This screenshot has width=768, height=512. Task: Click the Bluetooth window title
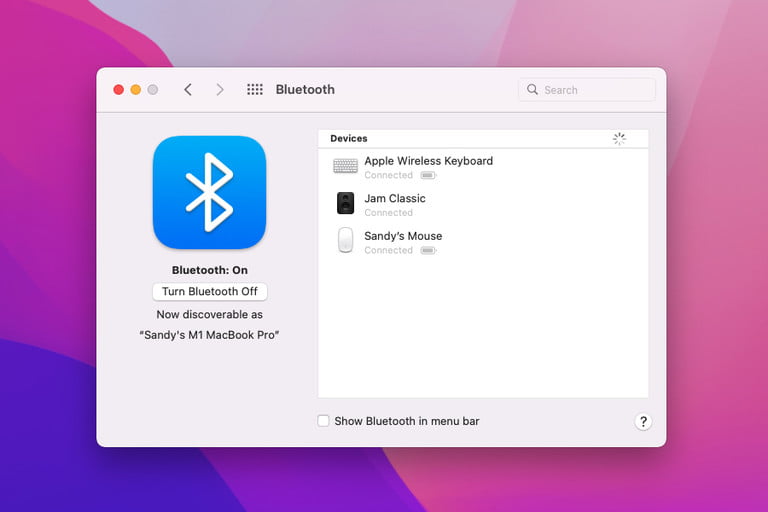(x=305, y=90)
